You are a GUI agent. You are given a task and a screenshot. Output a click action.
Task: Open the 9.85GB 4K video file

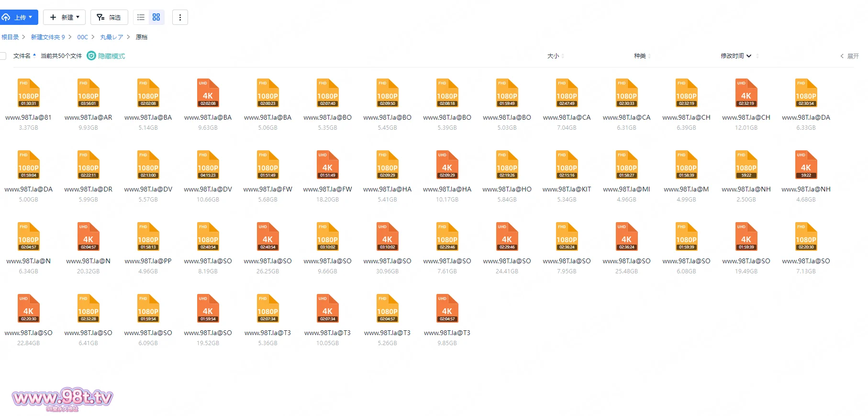447,308
